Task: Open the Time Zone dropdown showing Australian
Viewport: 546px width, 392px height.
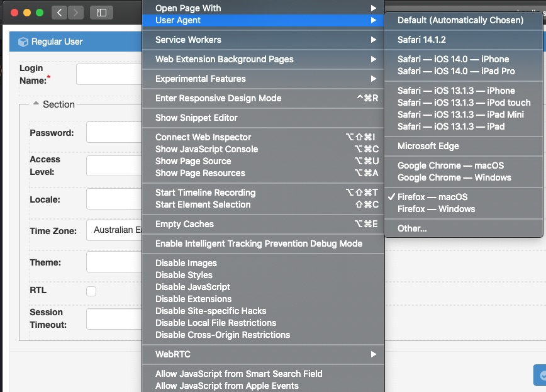Action: coord(114,230)
